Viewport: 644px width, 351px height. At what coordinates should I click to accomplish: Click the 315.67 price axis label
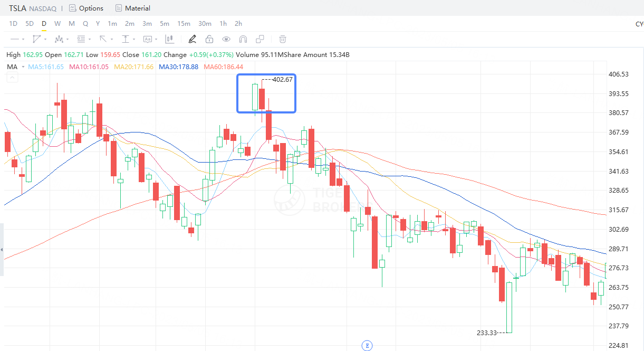click(x=619, y=210)
